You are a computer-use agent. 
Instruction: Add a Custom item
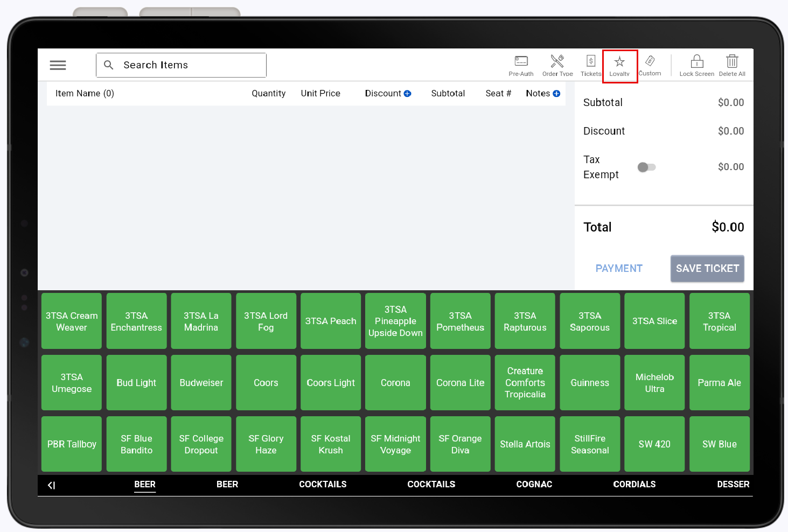coord(650,66)
